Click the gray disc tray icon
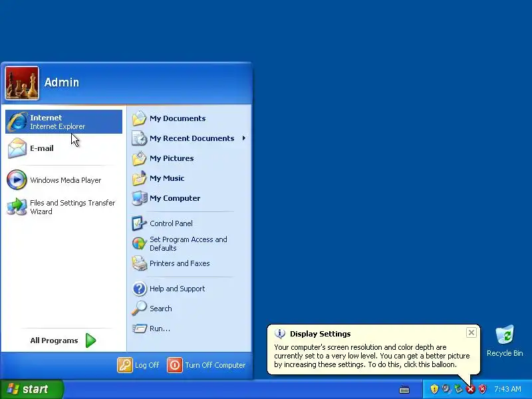Image resolution: width=532 pixels, height=399 pixels. click(446, 389)
